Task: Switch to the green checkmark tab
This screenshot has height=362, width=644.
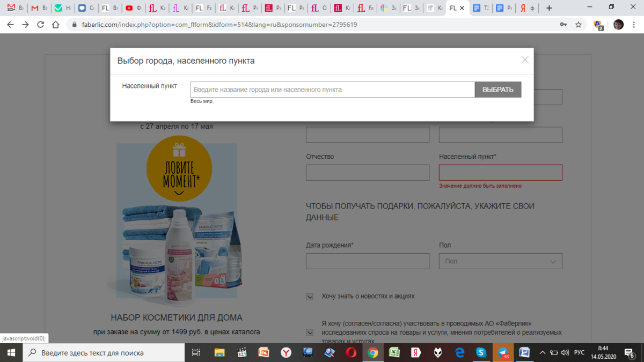Action: [63, 8]
